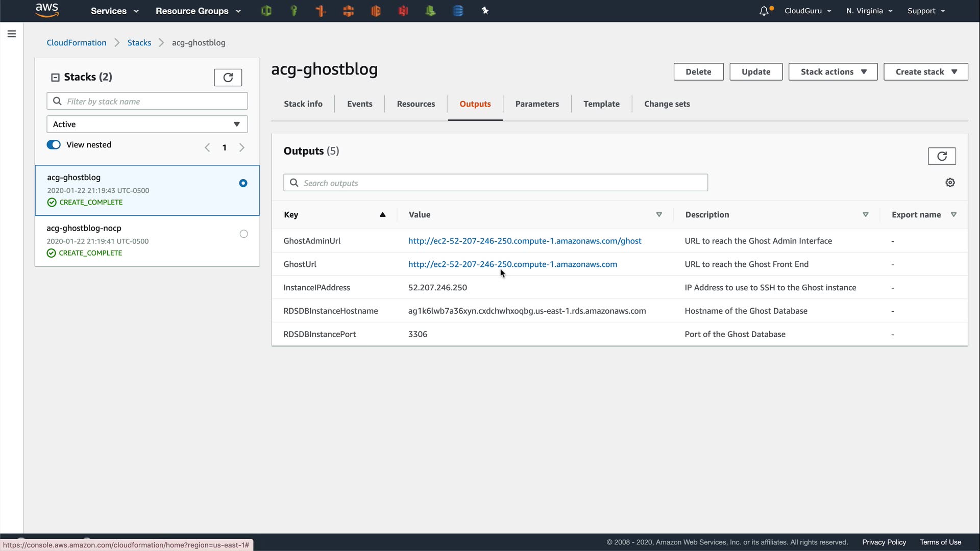Select the acg-ghostblog-nocp stack radio button
This screenshot has height=551, width=980.
click(243, 234)
